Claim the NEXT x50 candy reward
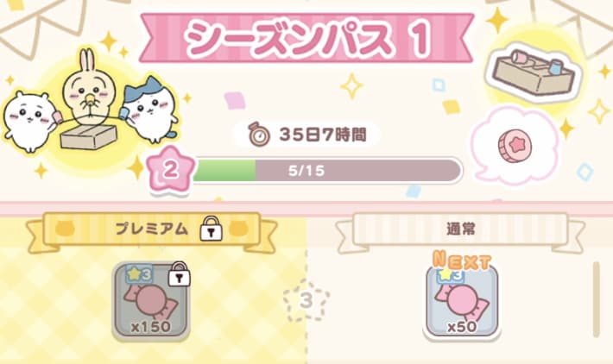Screen dimensions: 613x364 (461, 301)
